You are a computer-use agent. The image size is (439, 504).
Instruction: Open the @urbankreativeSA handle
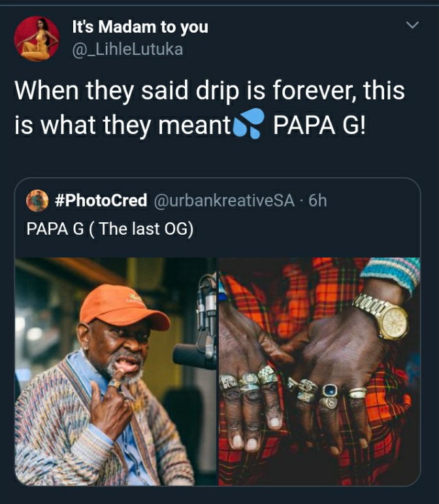[224, 201]
